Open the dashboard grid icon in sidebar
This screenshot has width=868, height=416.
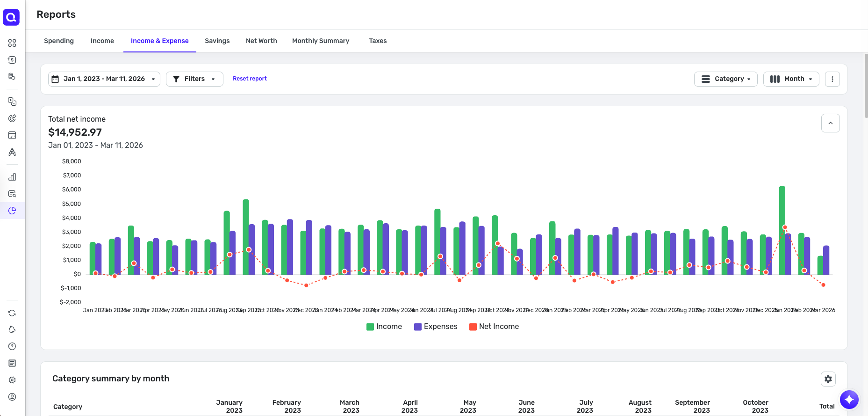(12, 43)
